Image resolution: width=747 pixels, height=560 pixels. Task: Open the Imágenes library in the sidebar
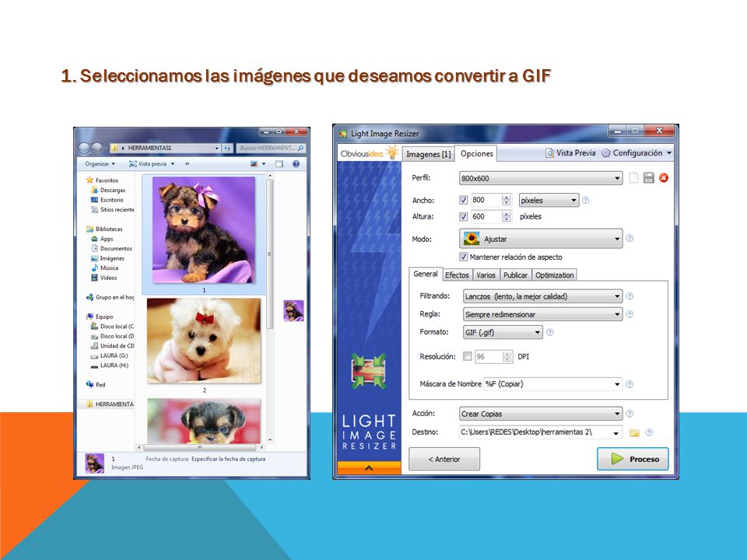[112, 258]
